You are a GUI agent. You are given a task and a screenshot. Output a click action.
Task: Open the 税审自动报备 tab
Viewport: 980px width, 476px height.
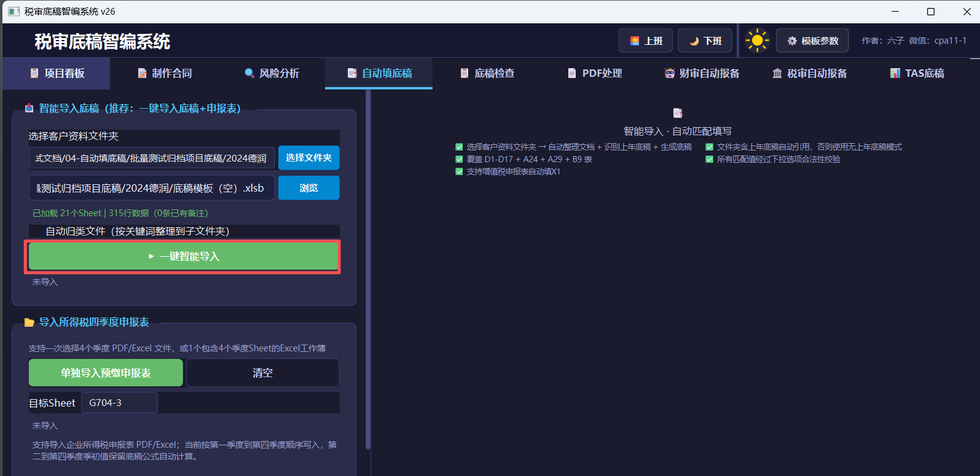(x=809, y=74)
